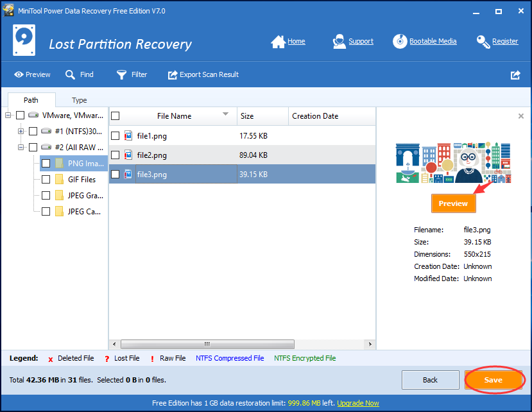Open the Home link
Viewport: 532px width, 412px height.
tap(296, 42)
